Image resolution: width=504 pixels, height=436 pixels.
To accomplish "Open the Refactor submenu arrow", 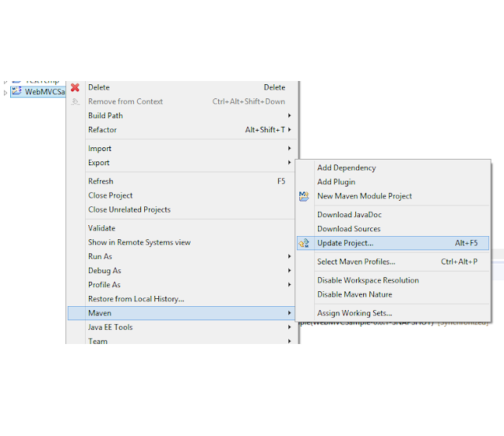I will 289,130.
